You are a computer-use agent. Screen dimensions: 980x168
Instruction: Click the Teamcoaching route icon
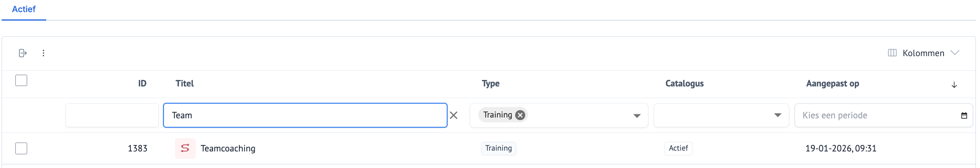(x=185, y=148)
